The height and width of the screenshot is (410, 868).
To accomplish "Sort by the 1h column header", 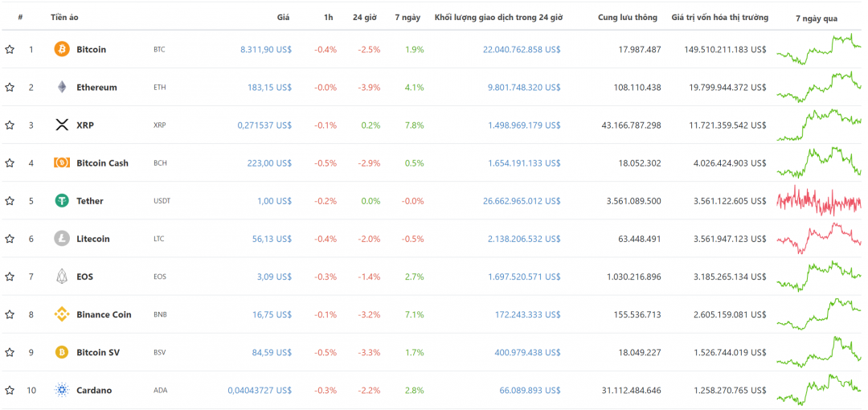I will point(329,17).
